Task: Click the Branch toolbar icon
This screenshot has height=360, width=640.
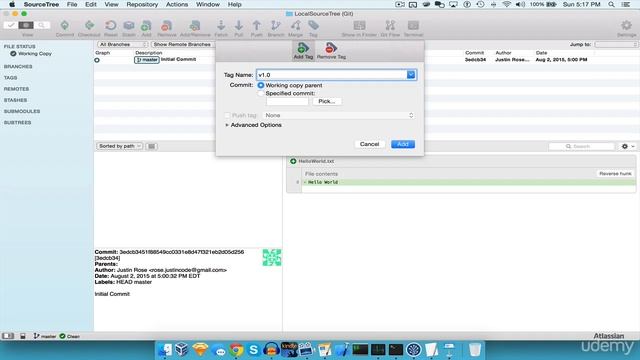Action: click(x=276, y=26)
